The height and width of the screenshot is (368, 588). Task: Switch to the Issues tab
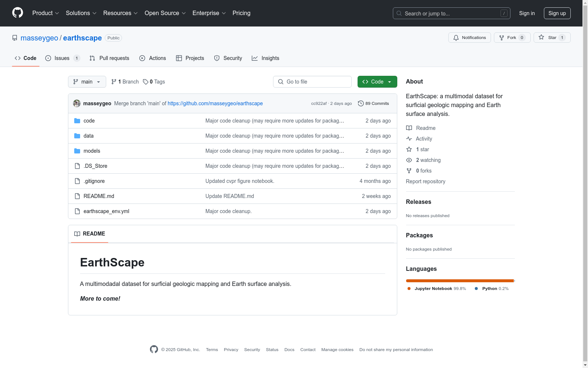tap(62, 58)
